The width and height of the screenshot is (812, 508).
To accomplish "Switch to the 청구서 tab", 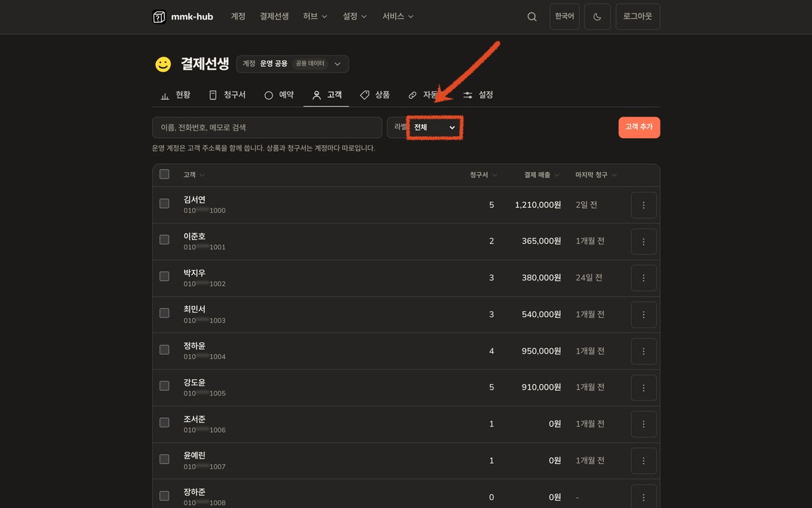I will (226, 95).
